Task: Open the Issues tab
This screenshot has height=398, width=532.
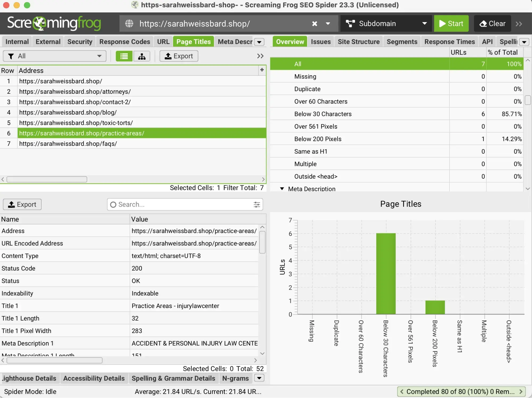Action: pyautogui.click(x=321, y=42)
